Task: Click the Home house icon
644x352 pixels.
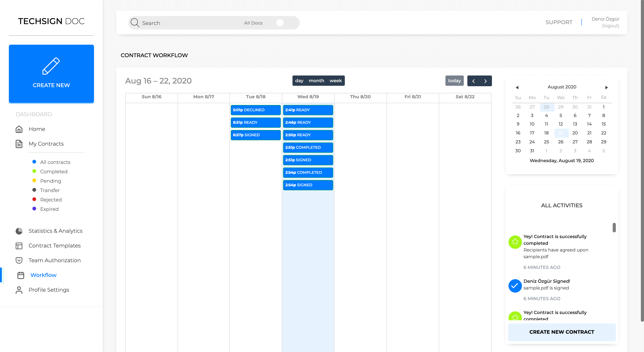Action: pos(19,129)
